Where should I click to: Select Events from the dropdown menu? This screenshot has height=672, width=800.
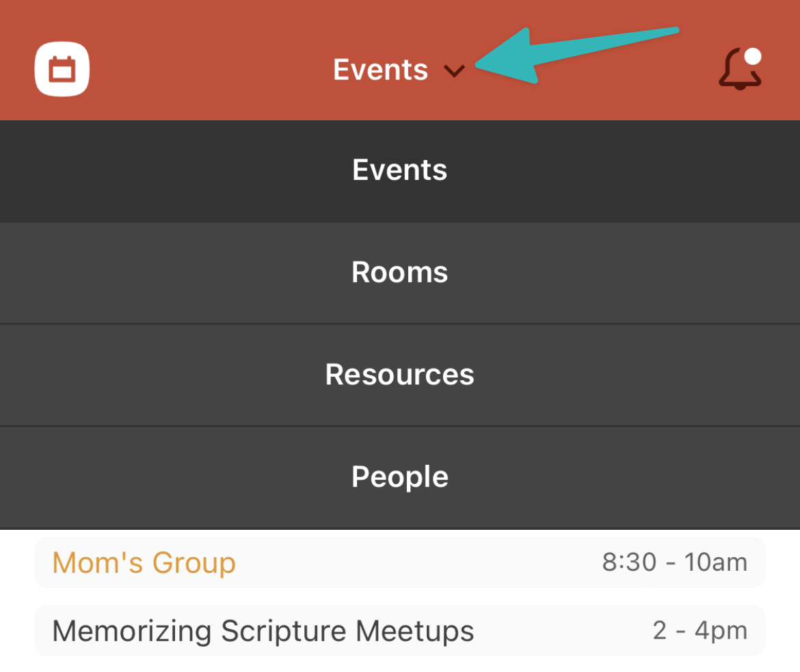point(400,170)
